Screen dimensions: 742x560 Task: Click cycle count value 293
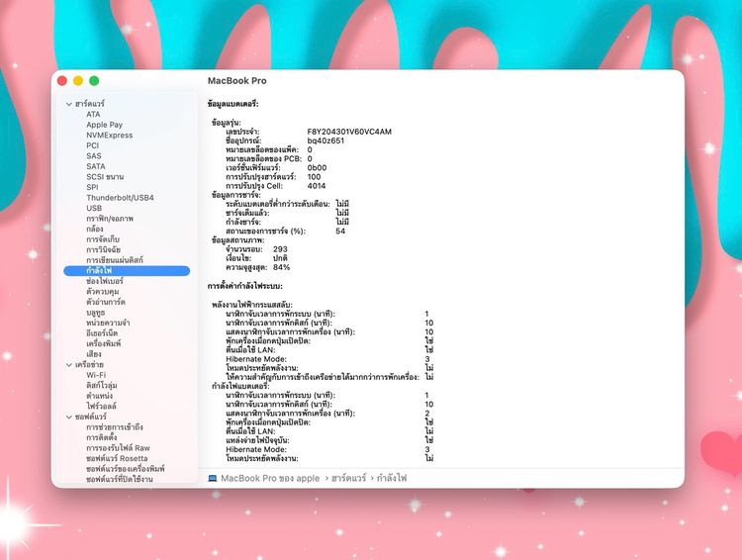pyautogui.click(x=280, y=249)
